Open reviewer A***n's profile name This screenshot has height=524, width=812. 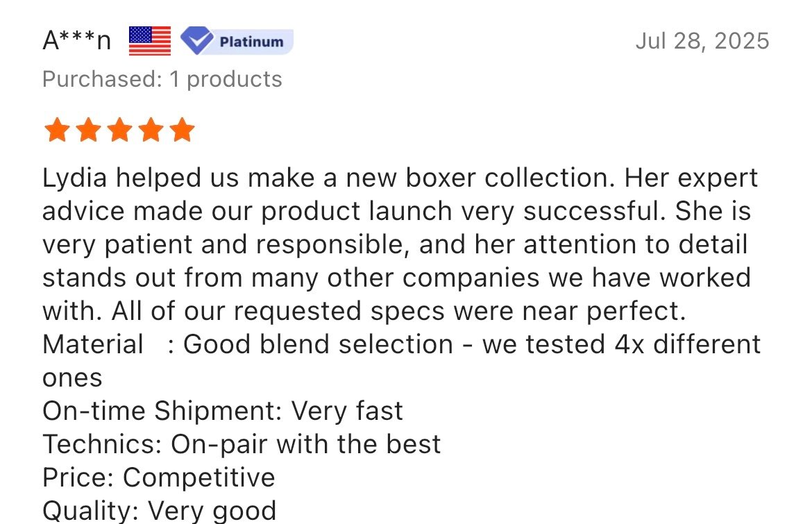76,42
